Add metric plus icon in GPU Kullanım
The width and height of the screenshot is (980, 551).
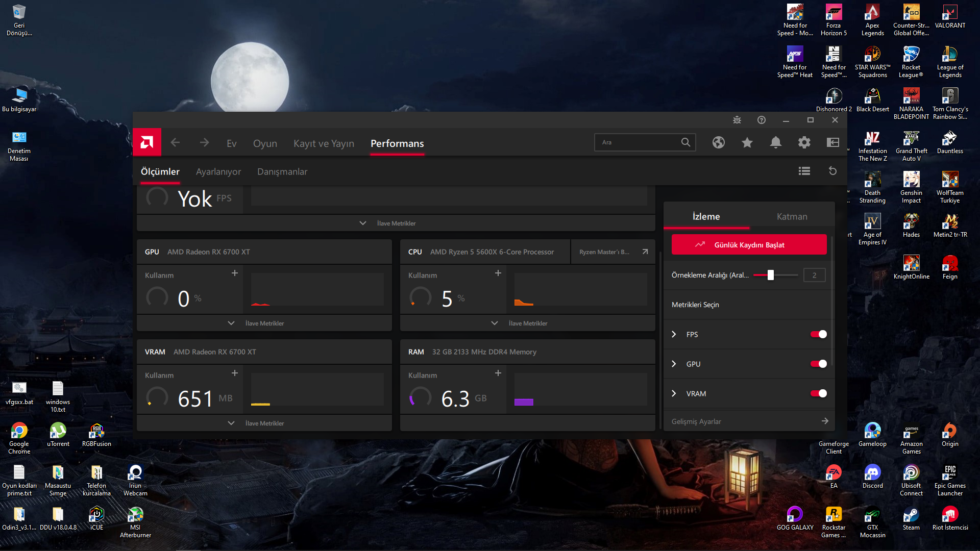(235, 273)
